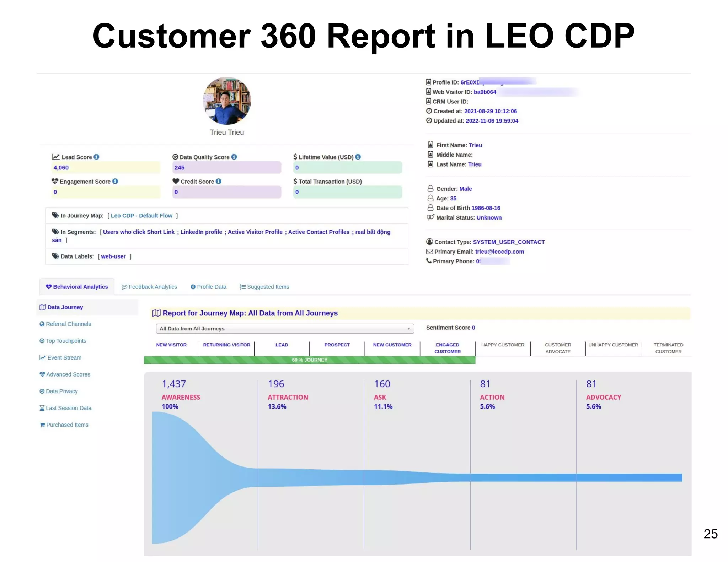Click the ADVOCACY 5.6% funnel stage

[604, 394]
